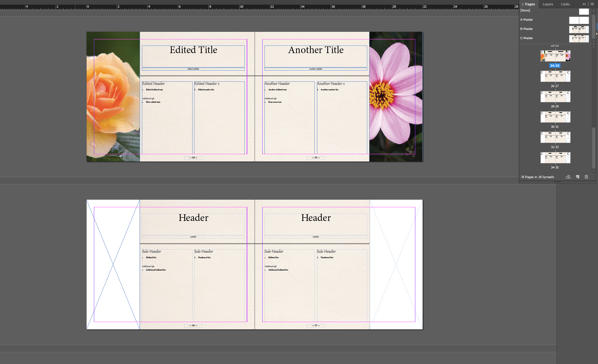Click the empty image placeholder on page 27

(396, 264)
